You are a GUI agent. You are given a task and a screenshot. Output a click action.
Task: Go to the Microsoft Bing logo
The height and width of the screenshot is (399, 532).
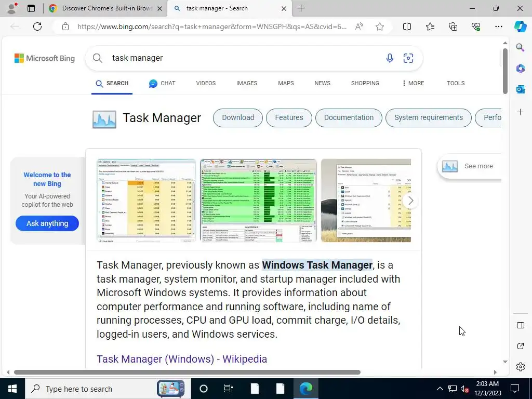point(45,58)
